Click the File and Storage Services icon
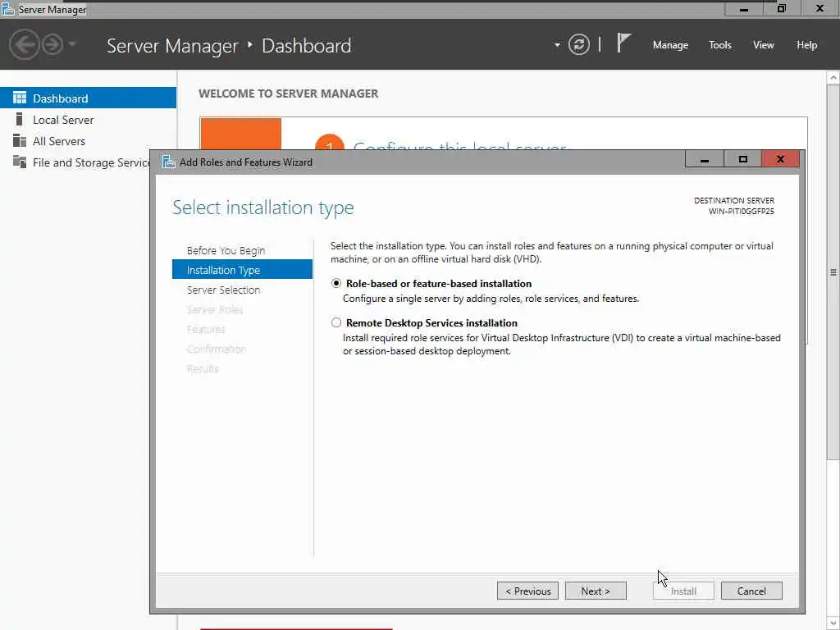This screenshot has height=630, width=840. tap(20, 162)
